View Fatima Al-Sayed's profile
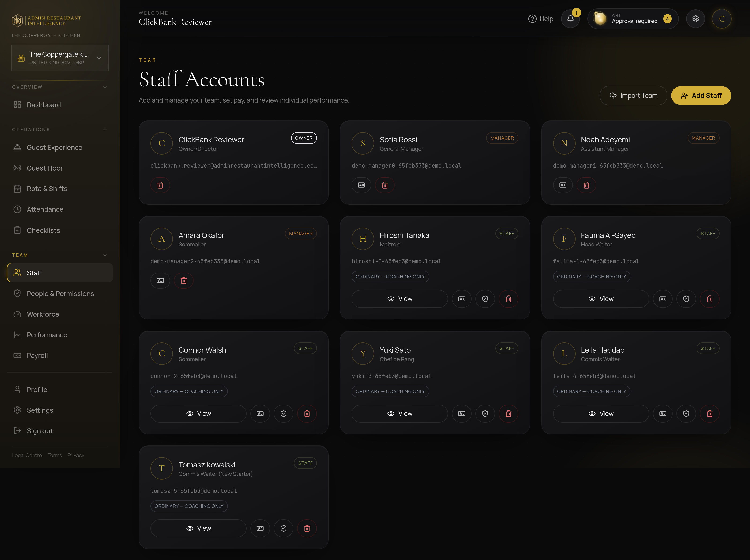This screenshot has height=560, width=750. (x=601, y=299)
